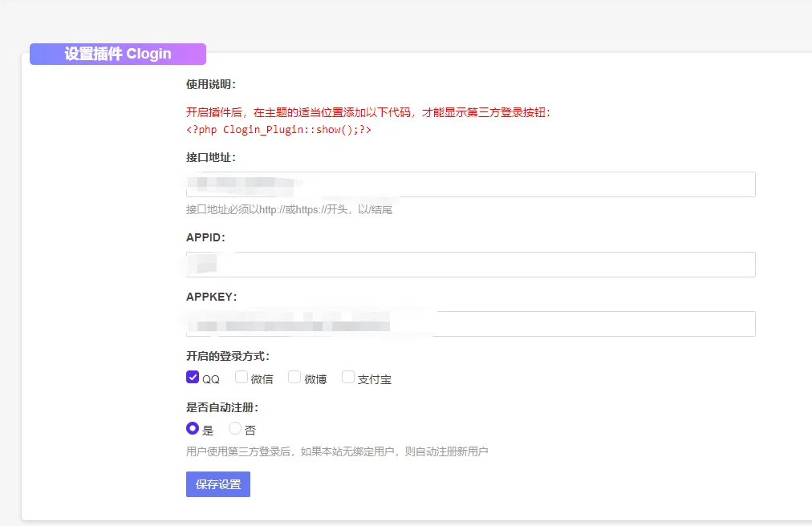Click the red 开启插件后 instruction line
This screenshot has height=526, width=812.
(368, 113)
